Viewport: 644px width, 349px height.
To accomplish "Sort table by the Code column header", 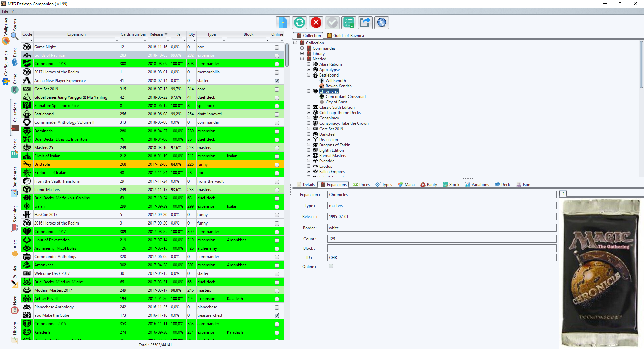I will pos(27,34).
